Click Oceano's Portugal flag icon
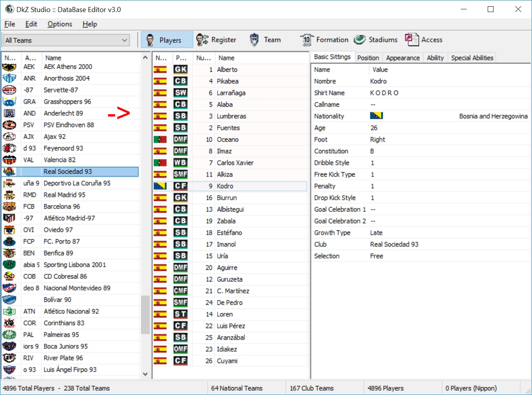The image size is (532, 395). (160, 139)
